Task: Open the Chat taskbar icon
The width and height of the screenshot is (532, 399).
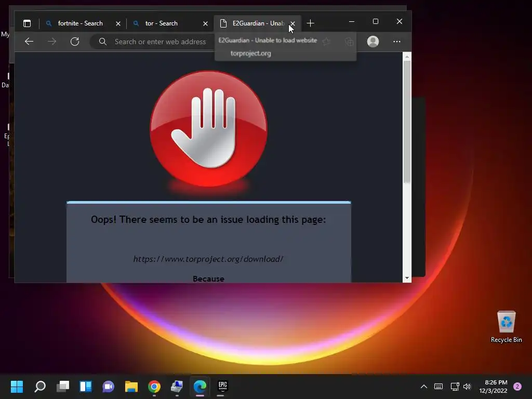Action: coord(108,386)
